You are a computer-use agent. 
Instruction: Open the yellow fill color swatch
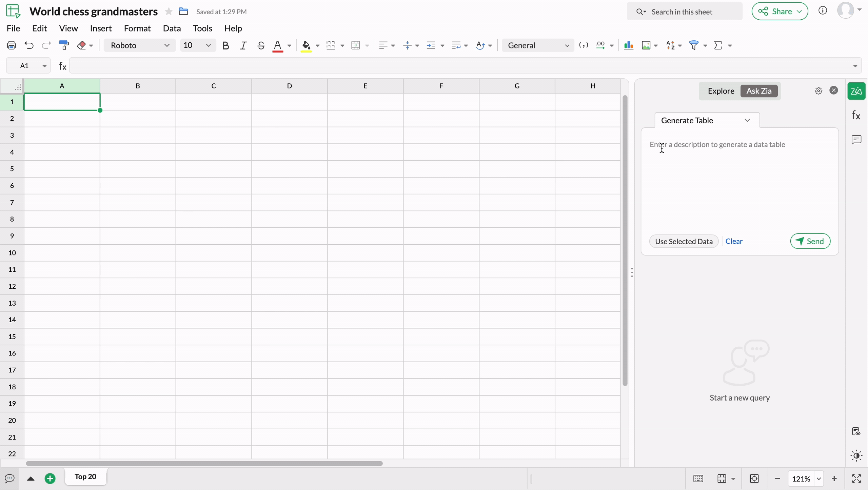click(x=306, y=45)
